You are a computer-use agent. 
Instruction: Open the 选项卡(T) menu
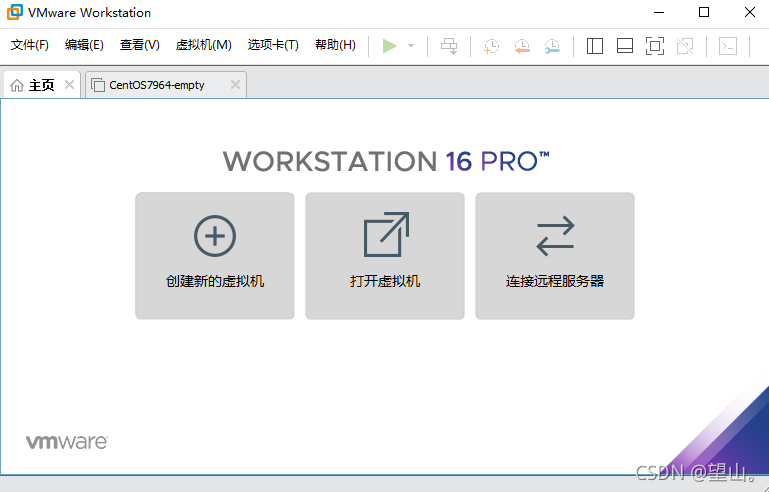coord(273,45)
